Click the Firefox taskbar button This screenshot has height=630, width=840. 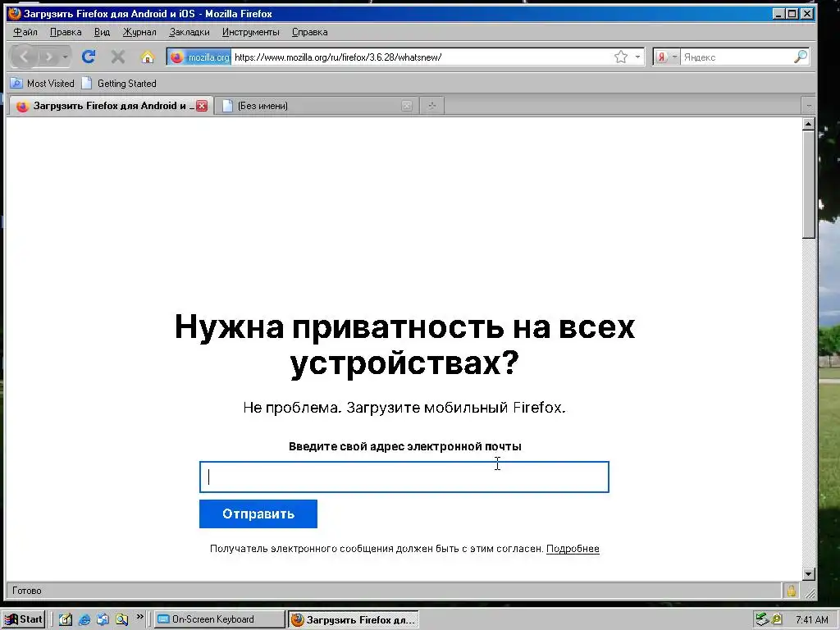click(353, 620)
